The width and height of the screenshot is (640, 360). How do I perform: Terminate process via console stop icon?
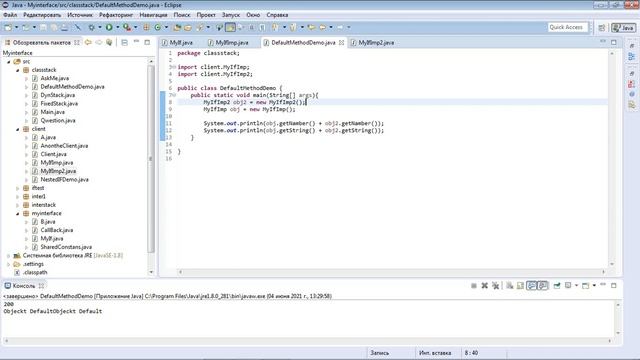(x=474, y=286)
